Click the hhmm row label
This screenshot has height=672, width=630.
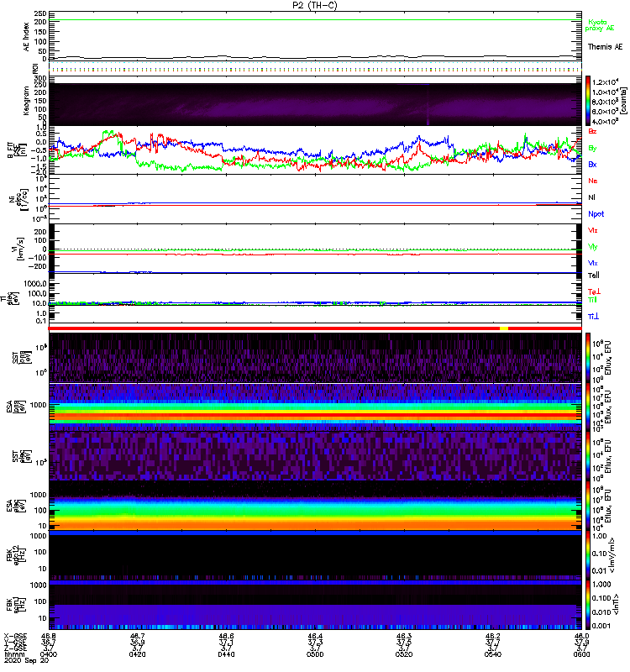(13, 654)
